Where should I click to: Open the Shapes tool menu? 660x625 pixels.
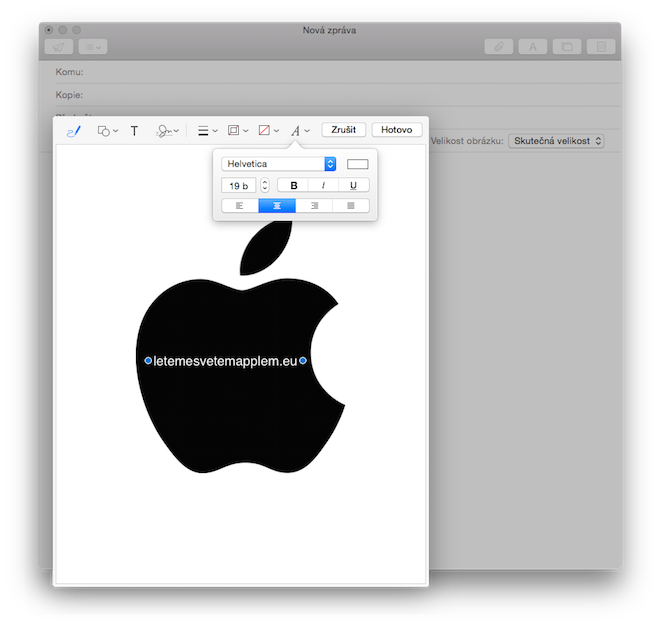[x=107, y=131]
